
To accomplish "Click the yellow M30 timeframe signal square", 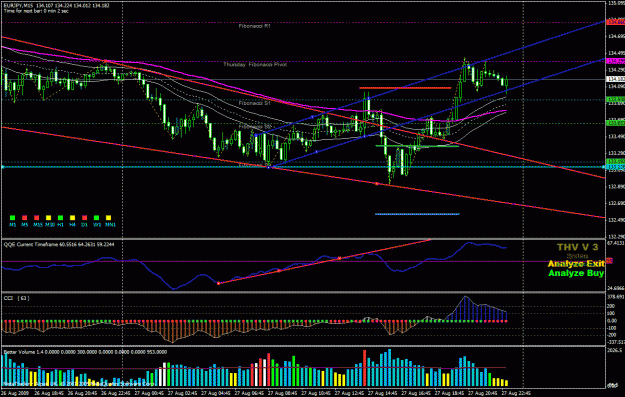I will point(48,218).
